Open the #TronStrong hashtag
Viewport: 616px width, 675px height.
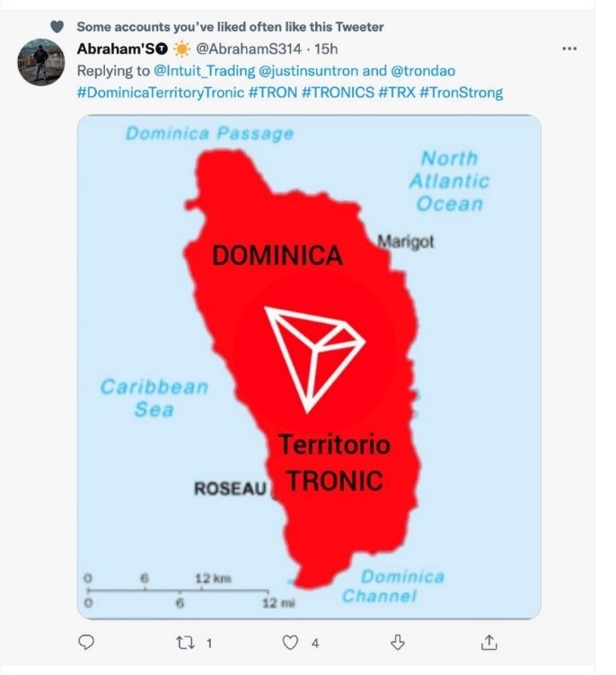click(x=461, y=92)
